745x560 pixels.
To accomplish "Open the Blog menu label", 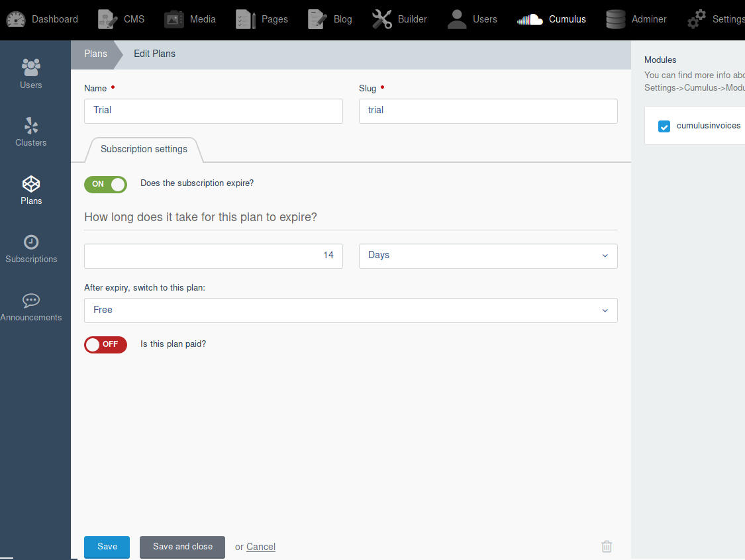I will (x=342, y=19).
